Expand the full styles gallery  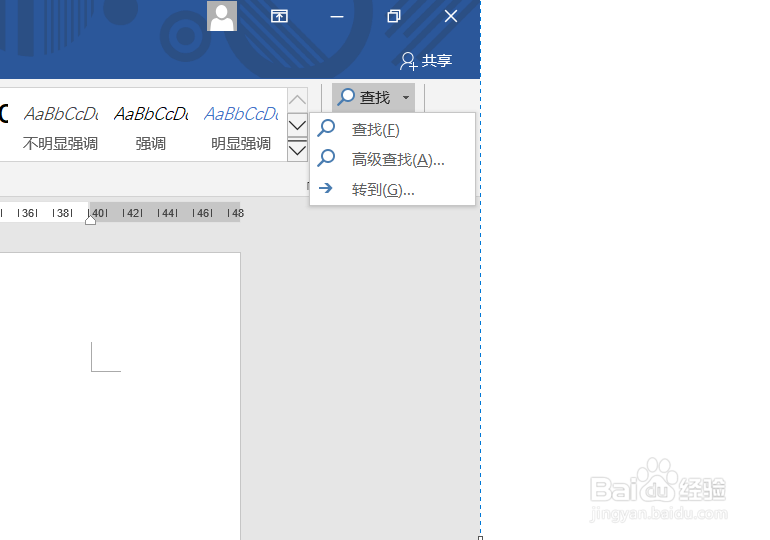[x=297, y=150]
